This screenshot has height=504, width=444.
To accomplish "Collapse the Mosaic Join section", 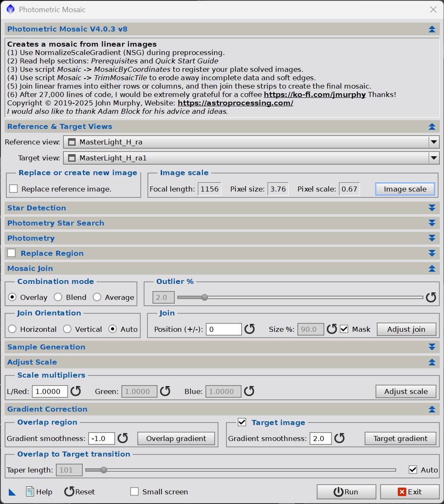I will [x=431, y=268].
